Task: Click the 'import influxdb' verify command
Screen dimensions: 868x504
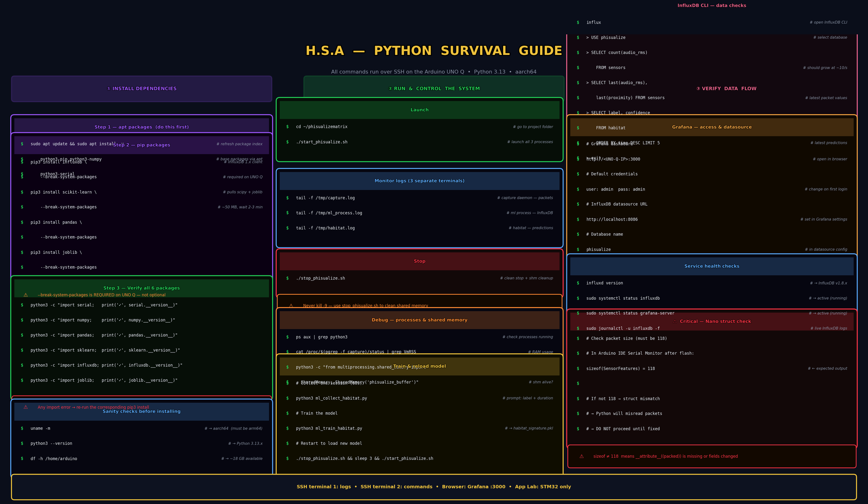Action: tap(106, 365)
